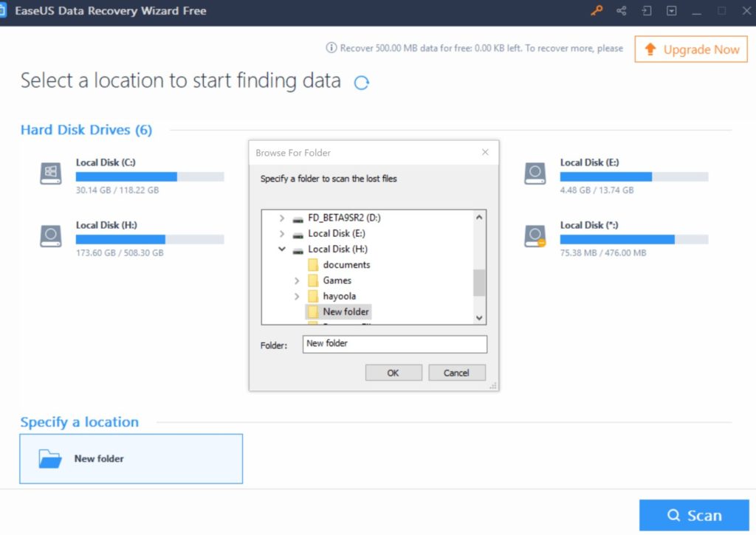Click the Upgrade Now button

pyautogui.click(x=691, y=49)
